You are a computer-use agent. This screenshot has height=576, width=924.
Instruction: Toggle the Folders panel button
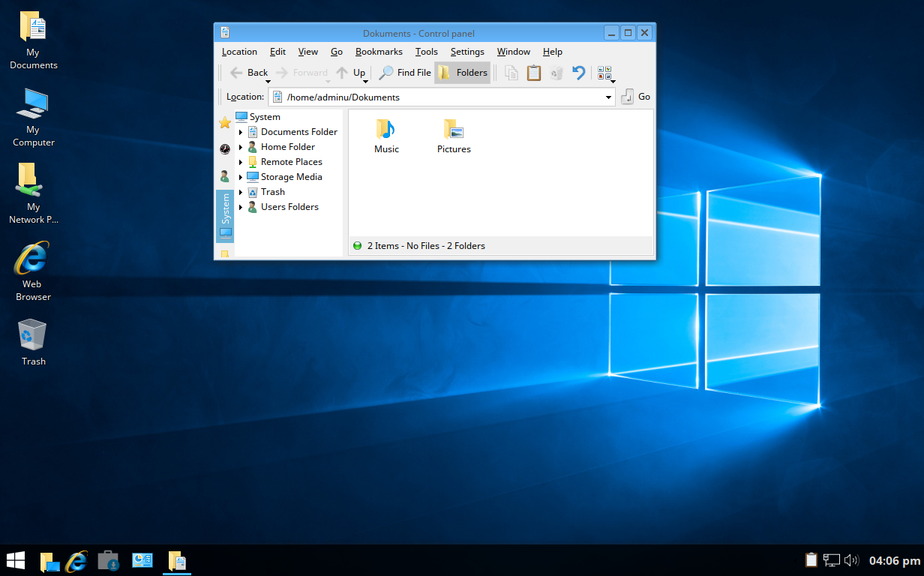(x=463, y=73)
